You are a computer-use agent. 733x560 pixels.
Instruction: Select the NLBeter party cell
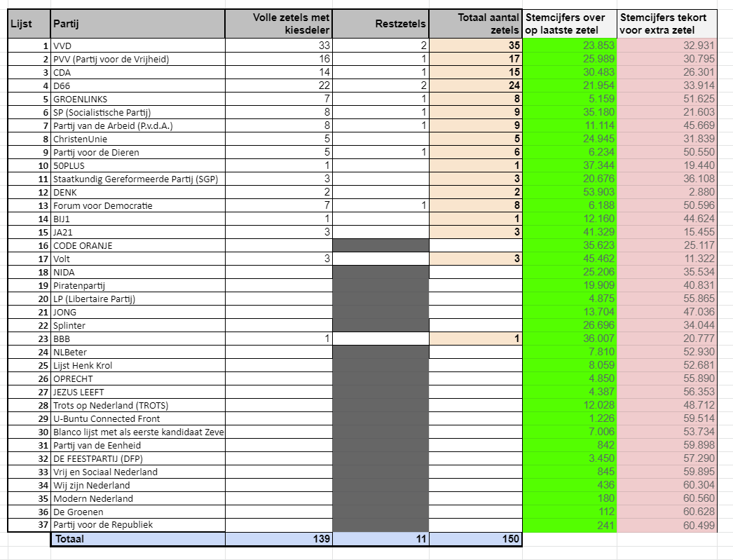(x=138, y=352)
